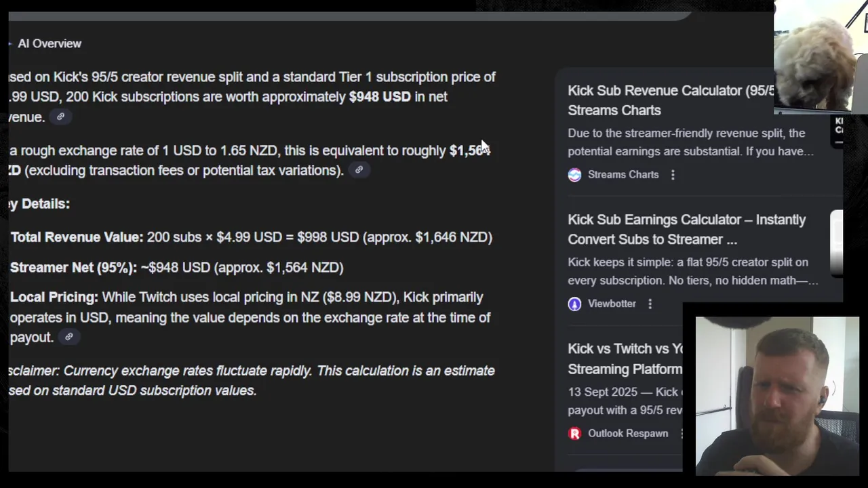Click the thumbnail beside Kick Sub Earnings result
The height and width of the screenshot is (488, 868).
click(837, 243)
